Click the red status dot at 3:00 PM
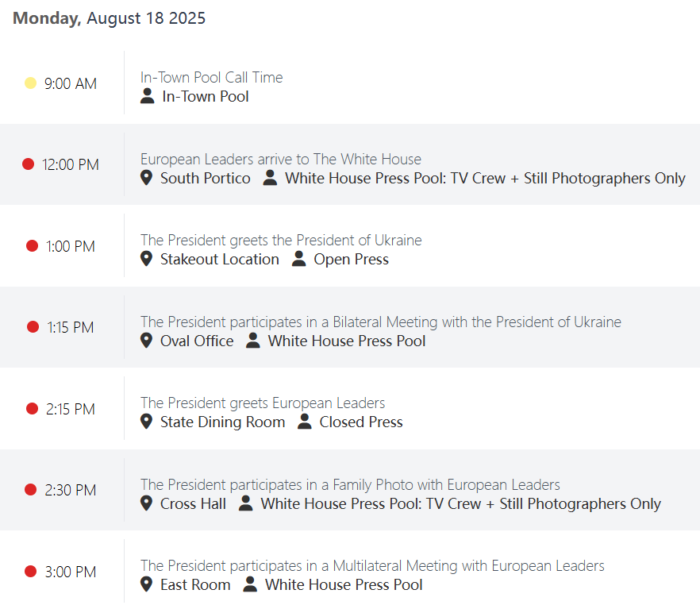The width and height of the screenshot is (700, 609). click(x=31, y=572)
